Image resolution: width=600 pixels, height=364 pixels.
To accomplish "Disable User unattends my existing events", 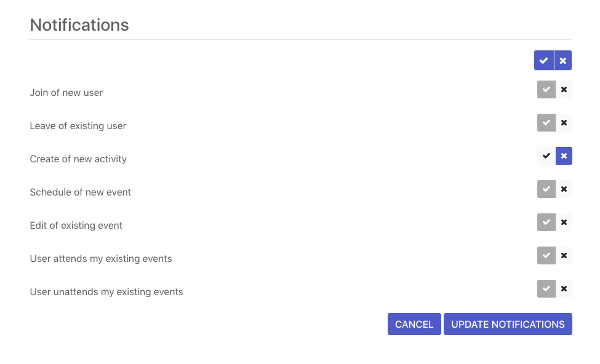I will click(564, 289).
